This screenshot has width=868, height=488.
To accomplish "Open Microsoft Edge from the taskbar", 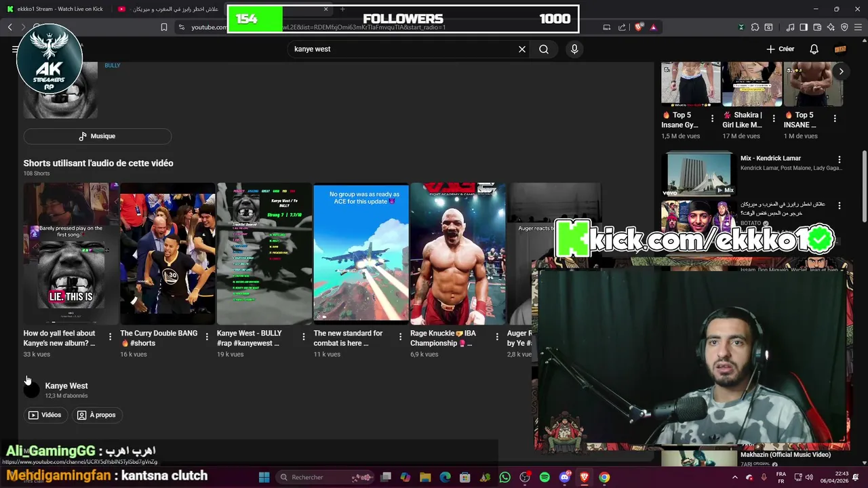I will tap(445, 477).
